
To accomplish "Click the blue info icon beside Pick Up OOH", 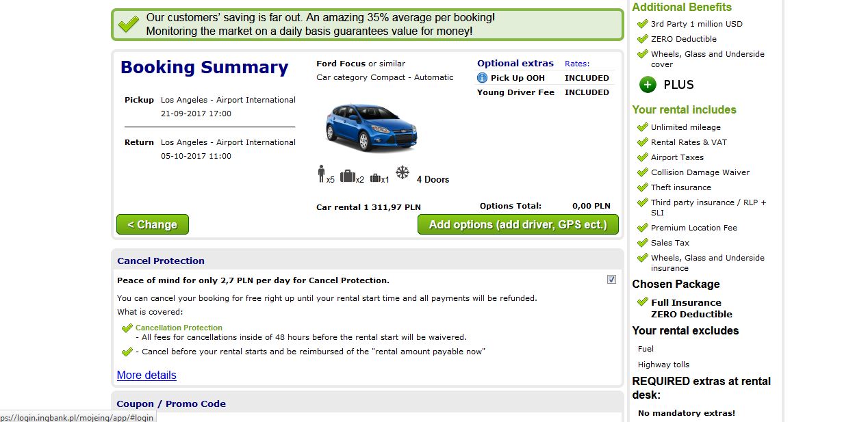I will pos(482,78).
